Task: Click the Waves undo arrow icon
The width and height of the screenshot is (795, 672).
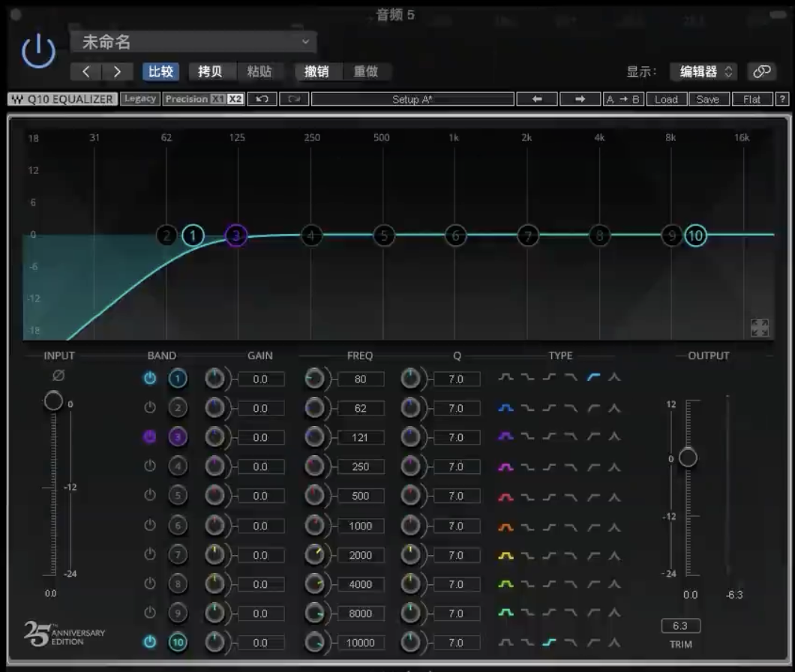Action: [262, 99]
